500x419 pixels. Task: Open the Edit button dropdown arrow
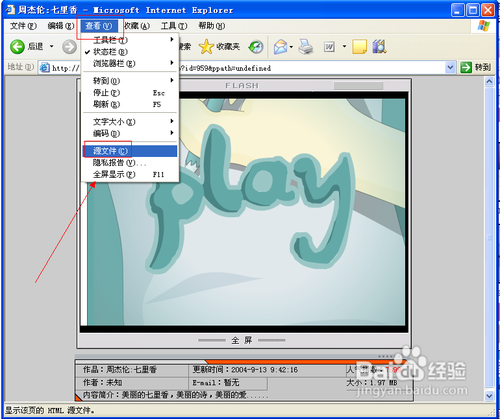click(x=344, y=47)
